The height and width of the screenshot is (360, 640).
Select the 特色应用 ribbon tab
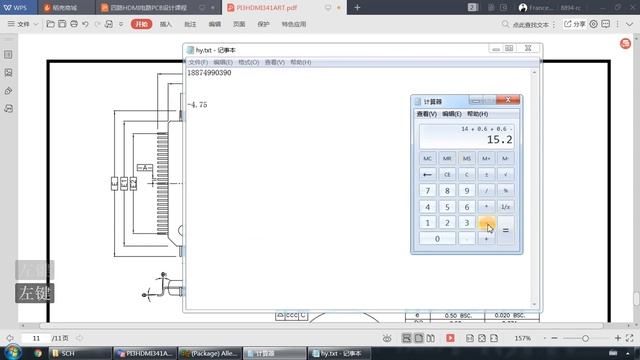point(294,24)
